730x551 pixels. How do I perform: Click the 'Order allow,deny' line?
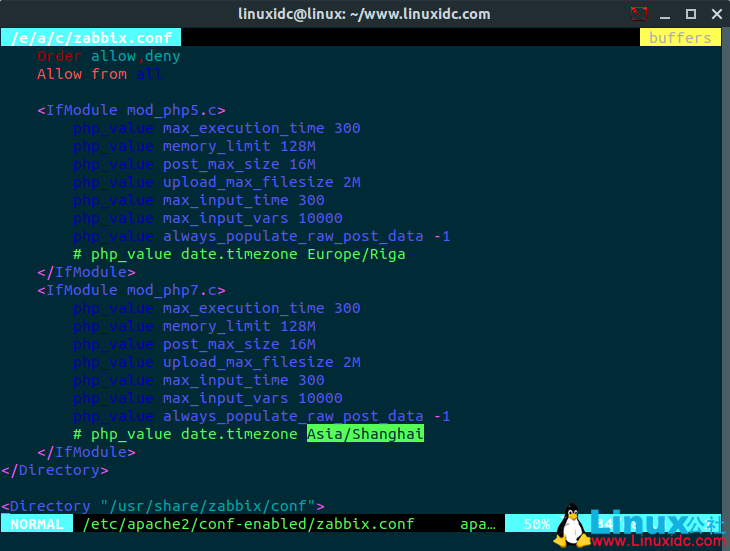pyautogui.click(x=108, y=56)
